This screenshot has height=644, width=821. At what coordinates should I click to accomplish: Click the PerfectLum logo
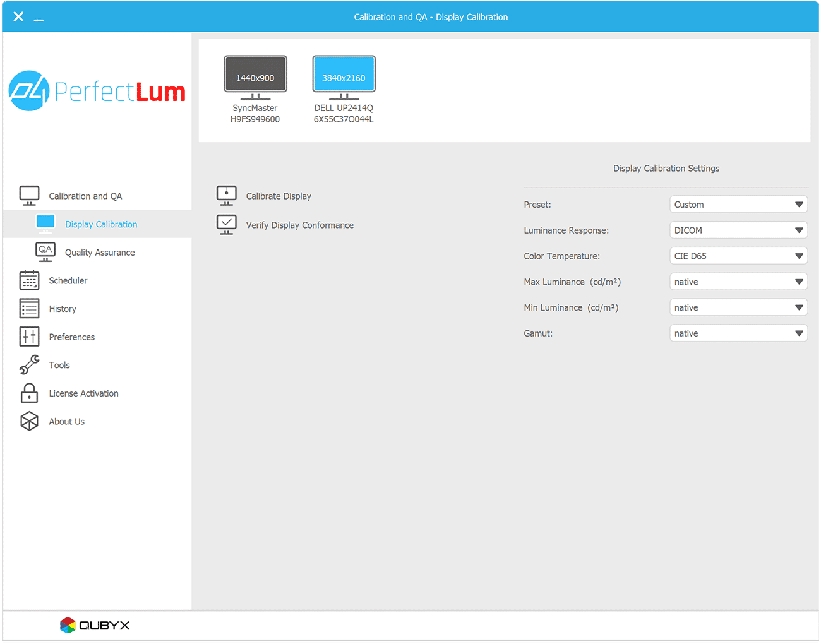tap(97, 91)
